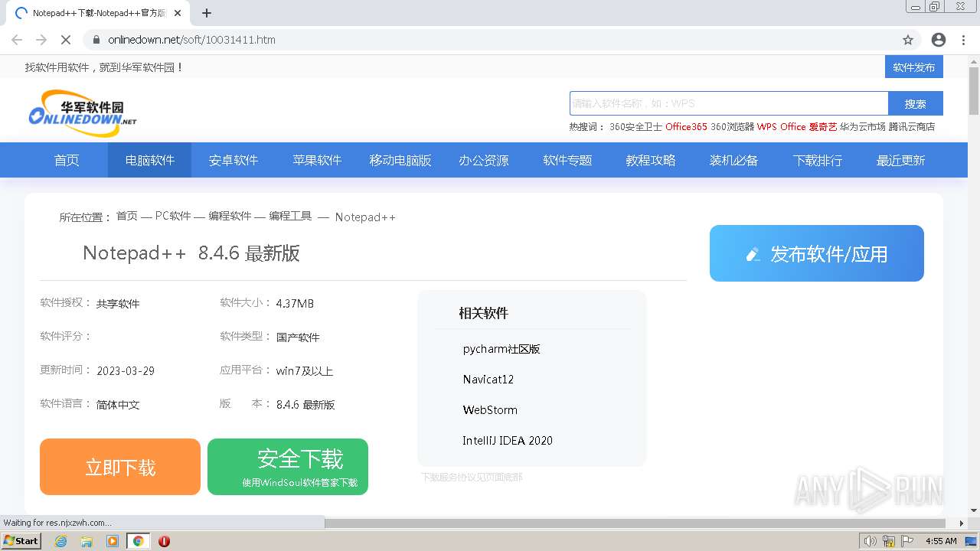The width and height of the screenshot is (980, 551).
Task: Click the software name search field
Action: point(729,103)
